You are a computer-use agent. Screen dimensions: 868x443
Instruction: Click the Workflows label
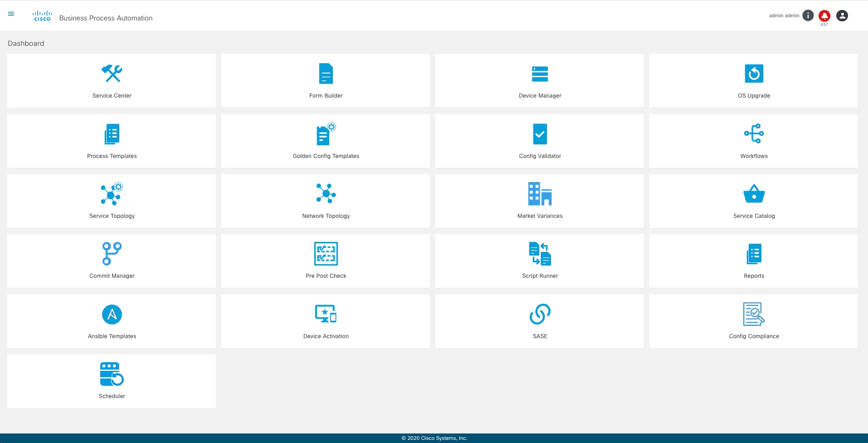click(x=754, y=156)
